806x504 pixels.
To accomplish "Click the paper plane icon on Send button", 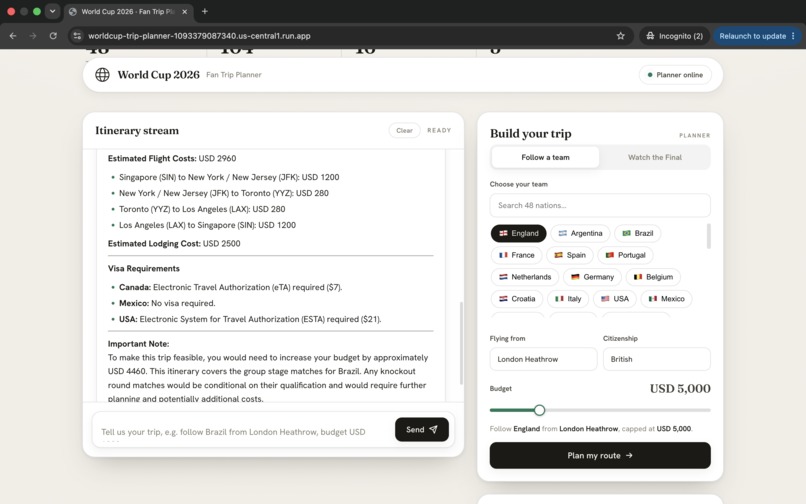I will pyautogui.click(x=433, y=429).
